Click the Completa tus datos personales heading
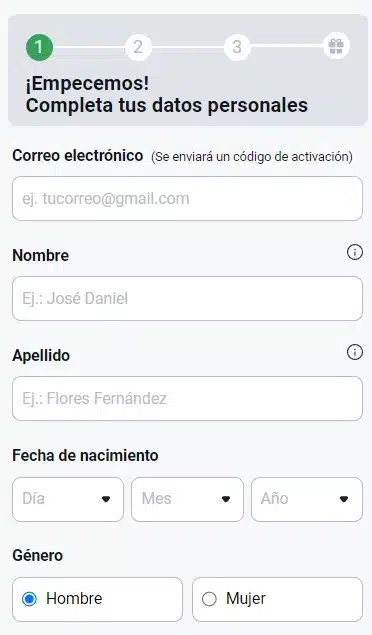The image size is (372, 635). point(167,105)
